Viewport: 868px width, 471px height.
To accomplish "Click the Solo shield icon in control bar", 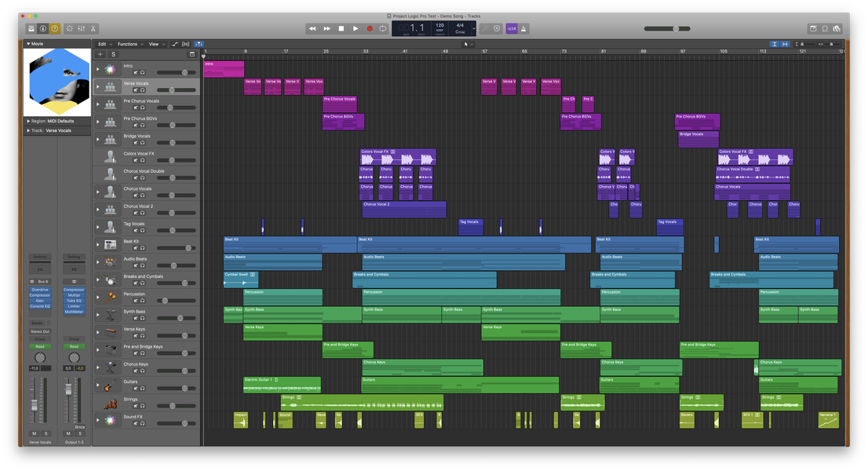I will click(x=497, y=28).
